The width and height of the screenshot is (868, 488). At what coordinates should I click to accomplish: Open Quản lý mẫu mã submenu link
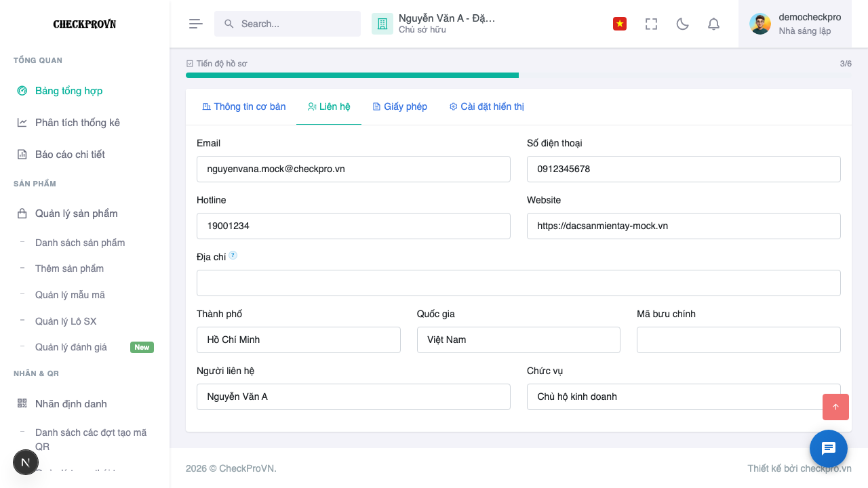[x=70, y=295]
